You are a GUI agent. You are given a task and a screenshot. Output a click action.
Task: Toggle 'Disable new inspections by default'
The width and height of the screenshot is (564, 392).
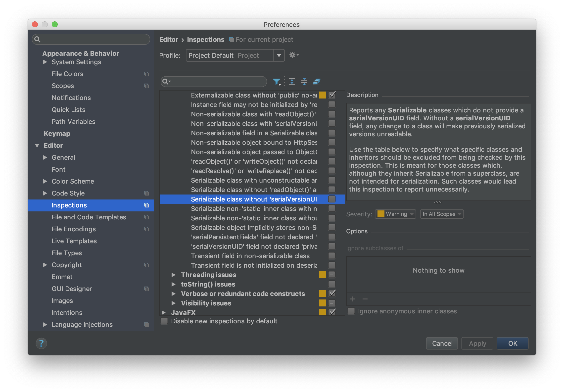pyautogui.click(x=164, y=321)
